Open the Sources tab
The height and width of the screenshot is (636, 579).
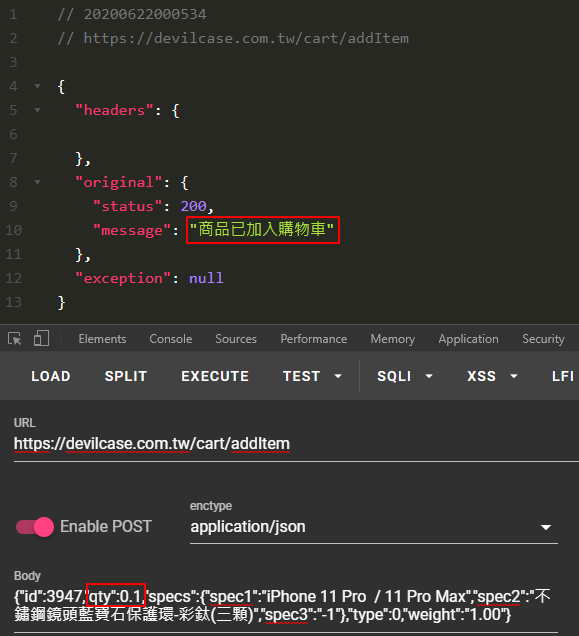tap(236, 339)
